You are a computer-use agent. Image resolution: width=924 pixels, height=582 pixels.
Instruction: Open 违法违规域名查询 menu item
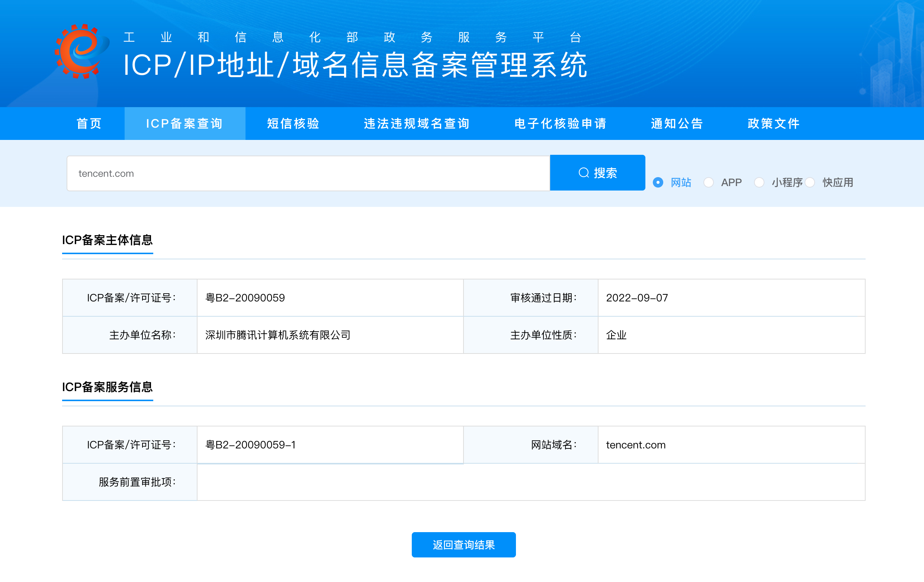[x=417, y=124]
